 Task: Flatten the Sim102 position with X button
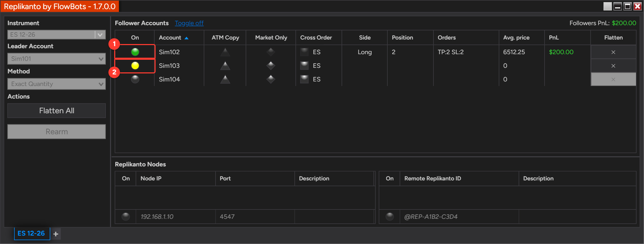tap(613, 52)
